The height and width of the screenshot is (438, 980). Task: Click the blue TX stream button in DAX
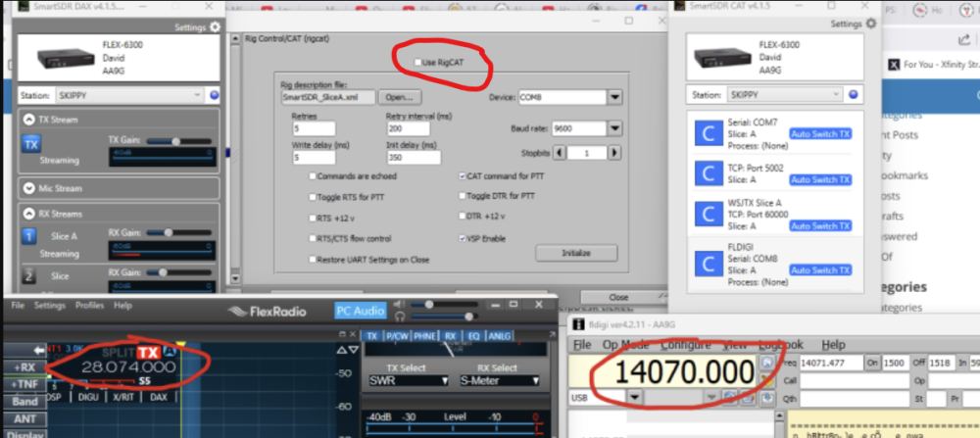[30, 144]
